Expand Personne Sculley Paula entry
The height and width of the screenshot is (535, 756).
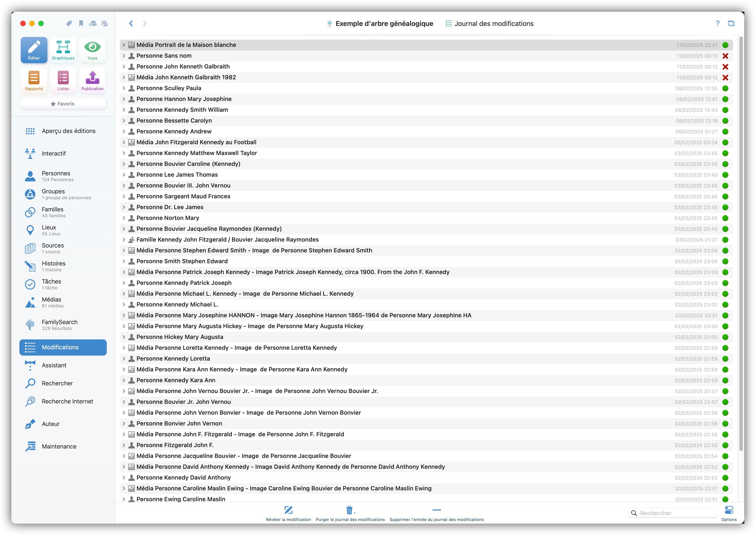pyautogui.click(x=124, y=88)
